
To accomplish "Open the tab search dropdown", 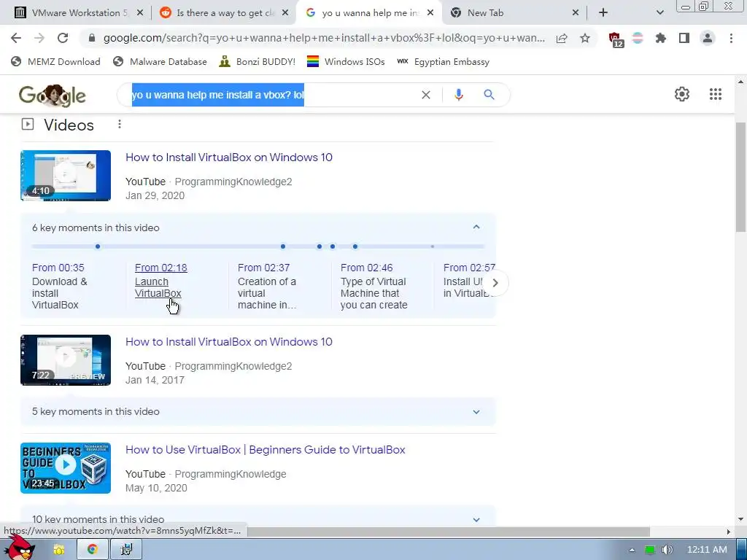I will 659,13.
